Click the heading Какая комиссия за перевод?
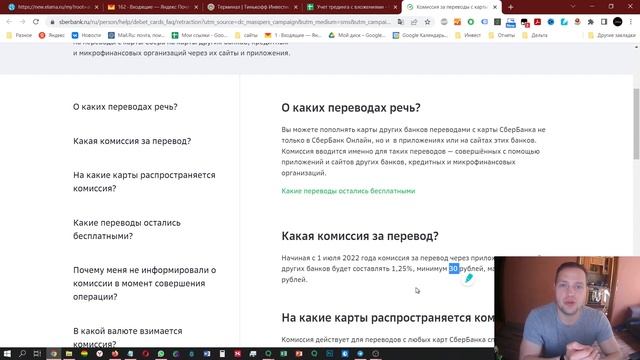Viewport: 640px width, 360px height. [360, 236]
